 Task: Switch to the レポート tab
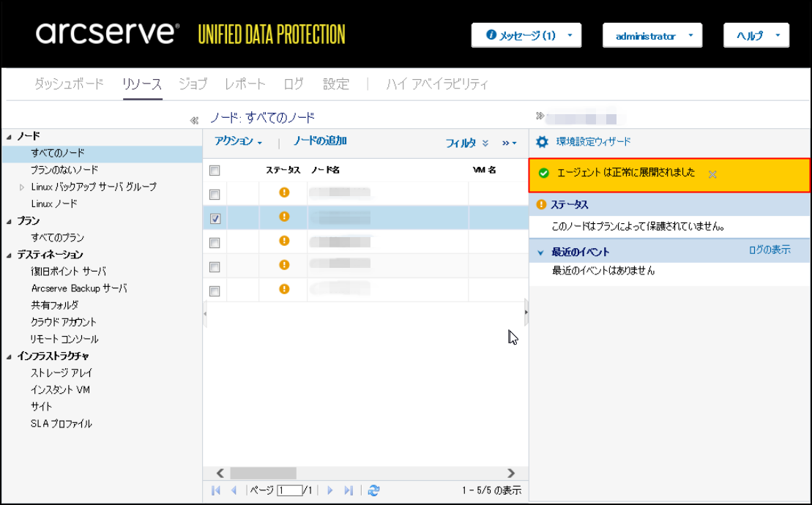pyautogui.click(x=245, y=83)
